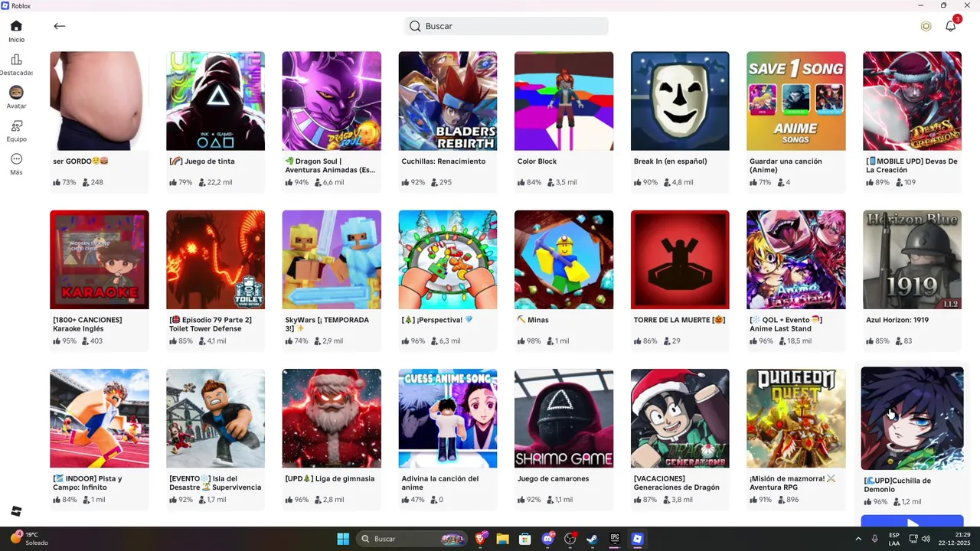Open Discord from the taskbar
The image size is (980, 551).
(547, 539)
